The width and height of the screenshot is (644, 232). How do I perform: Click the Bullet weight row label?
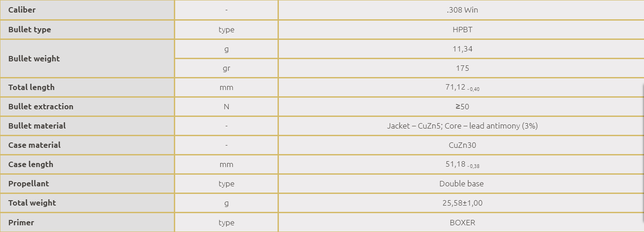click(x=34, y=59)
